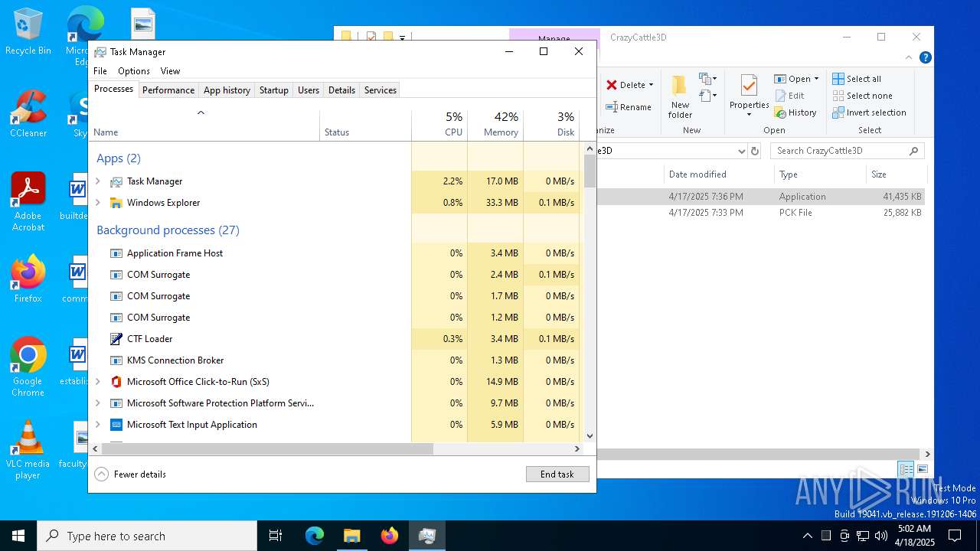
Task: Open Recycle Bin desktop icon
Action: [x=28, y=31]
